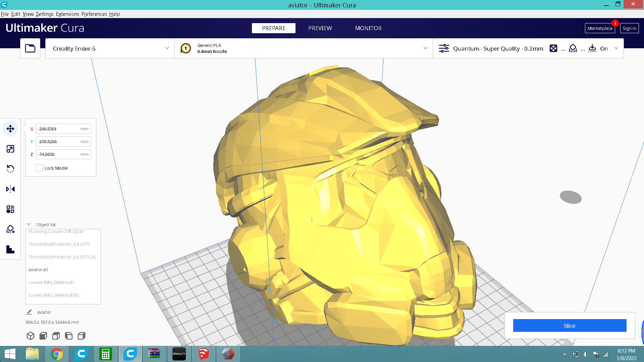Open Per Model Settings tool
The width and height of the screenshot is (644, 362).
click(x=10, y=209)
